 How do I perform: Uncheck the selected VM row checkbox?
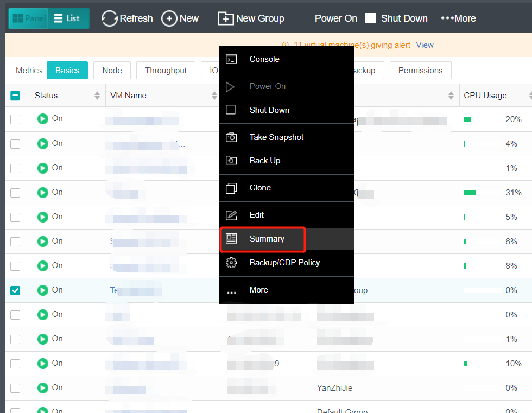[15, 290]
